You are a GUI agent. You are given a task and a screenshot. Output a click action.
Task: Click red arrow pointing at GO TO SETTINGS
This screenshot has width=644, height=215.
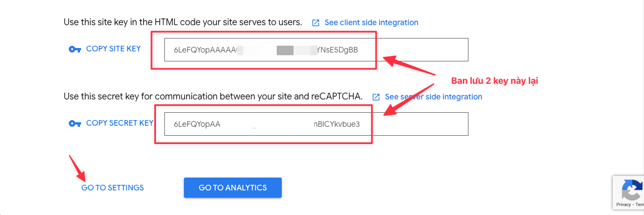77,168
